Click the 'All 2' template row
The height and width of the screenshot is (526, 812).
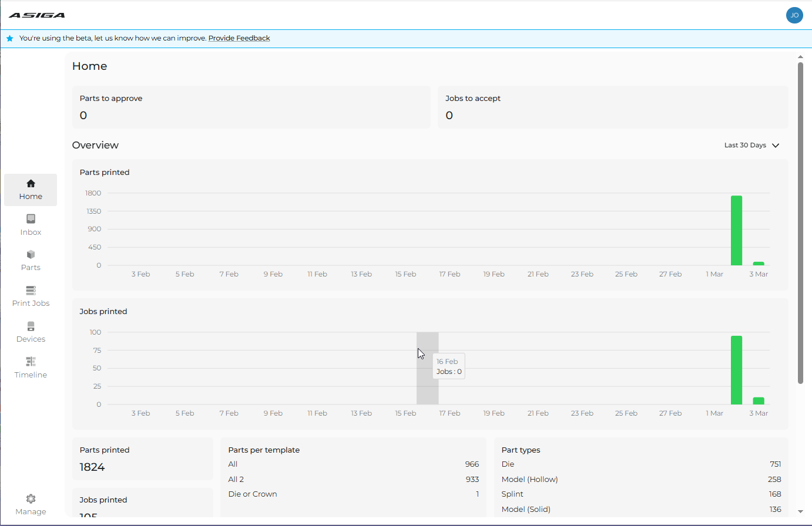(353, 480)
